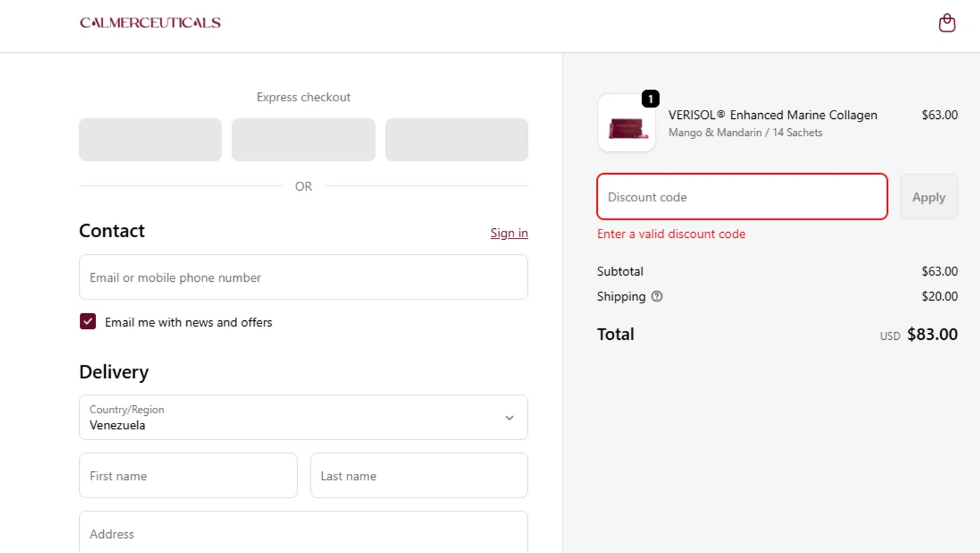Screen dimensions: 980x553
Task: Click the total amount $83.00
Action: coord(932,335)
